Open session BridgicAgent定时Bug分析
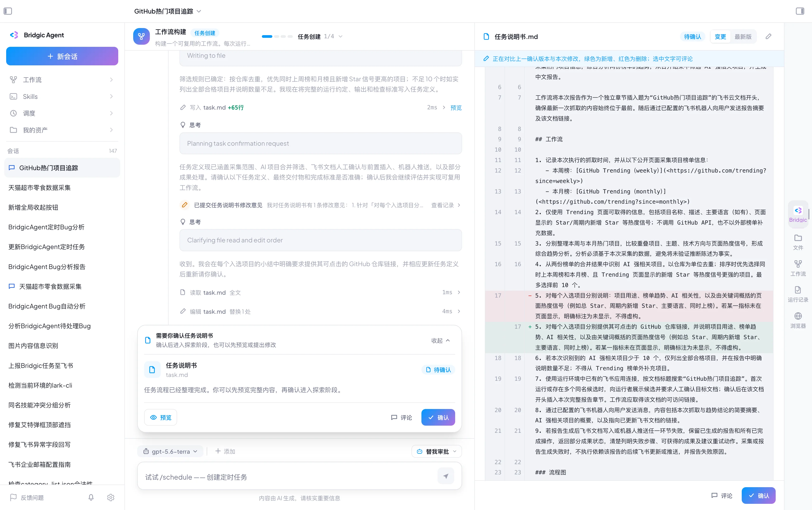This screenshot has width=812, height=510. pos(62,227)
